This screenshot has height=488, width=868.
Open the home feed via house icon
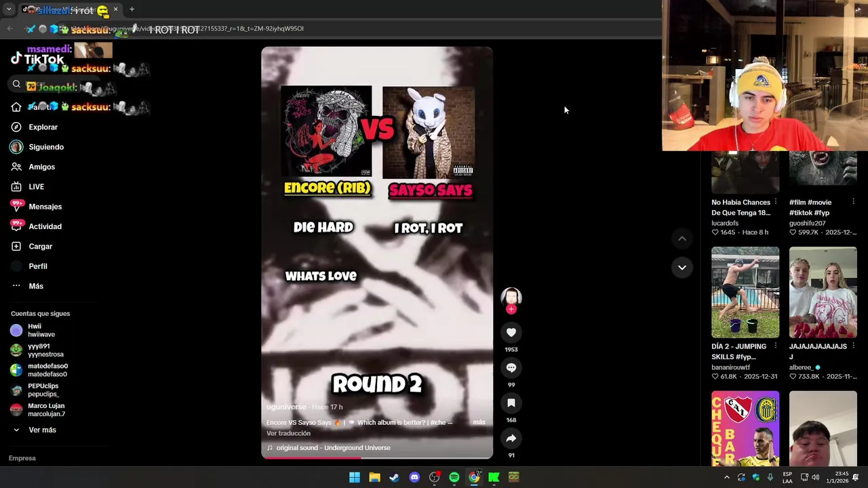tap(16, 107)
